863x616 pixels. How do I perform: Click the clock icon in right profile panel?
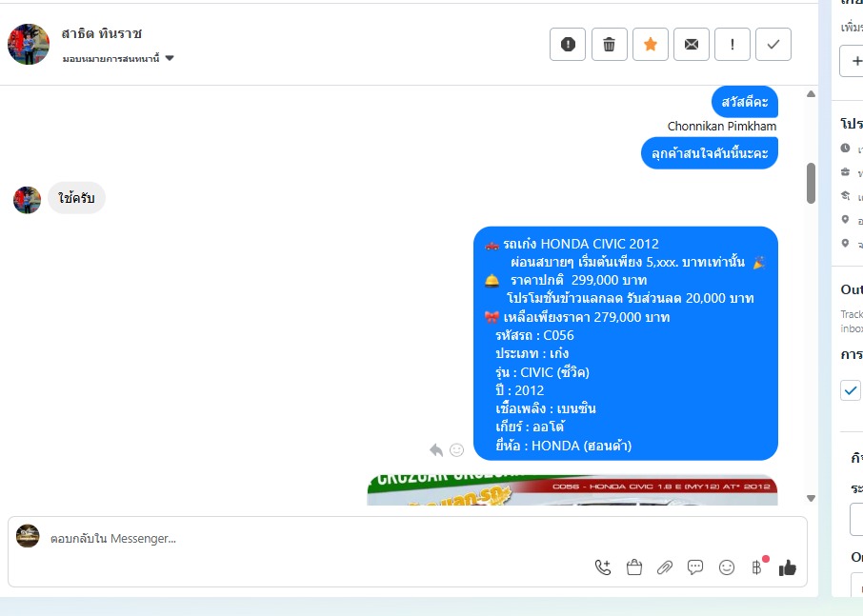[846, 148]
